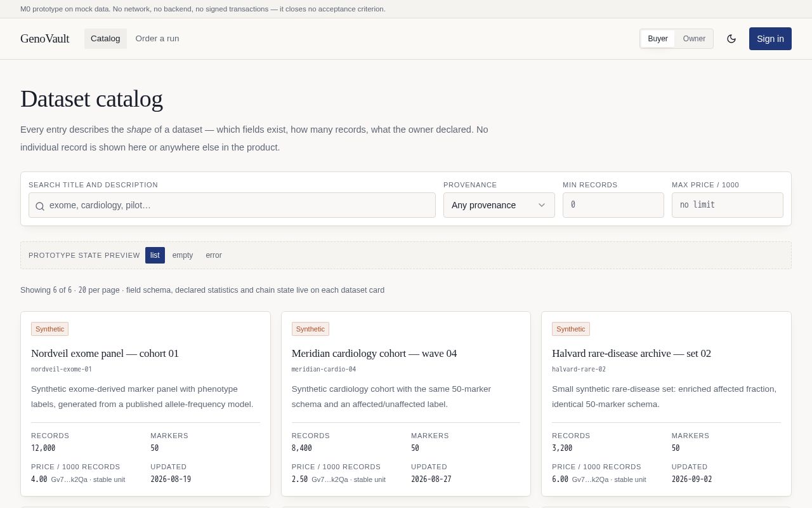812x508 pixels.
Task: Click the halvard-rare-02 identifier
Action: pos(579,369)
